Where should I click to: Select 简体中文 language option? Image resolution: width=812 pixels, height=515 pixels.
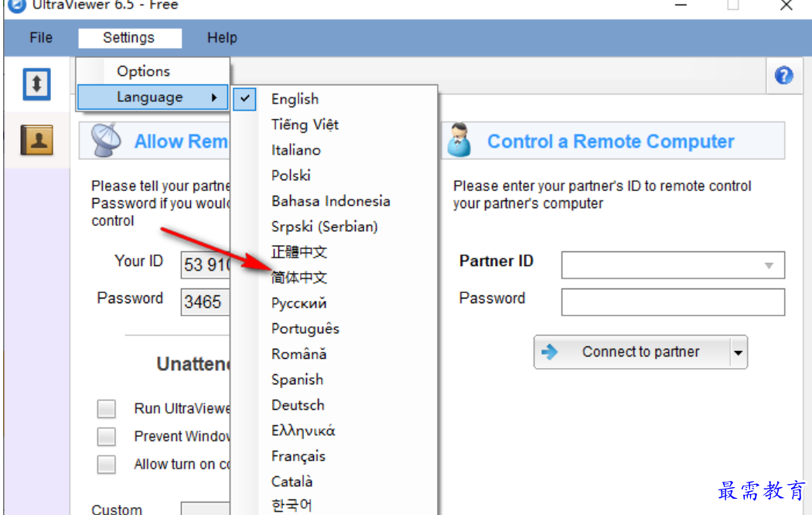[299, 278]
